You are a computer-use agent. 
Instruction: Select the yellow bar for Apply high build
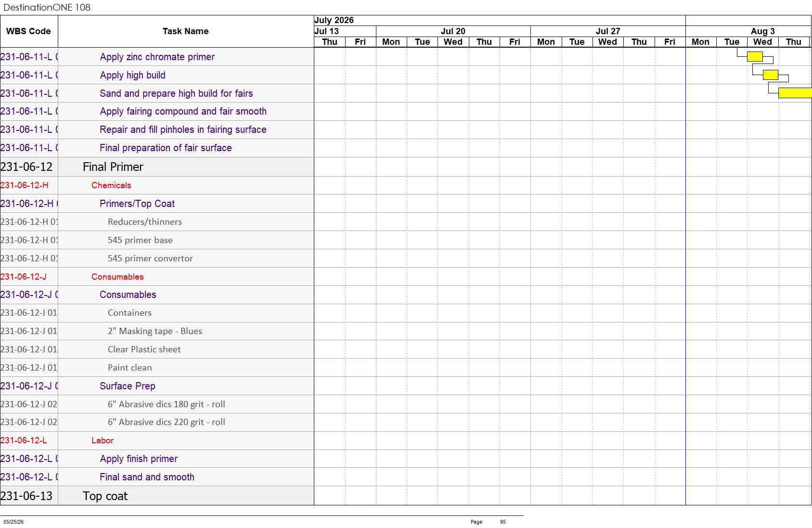point(770,75)
